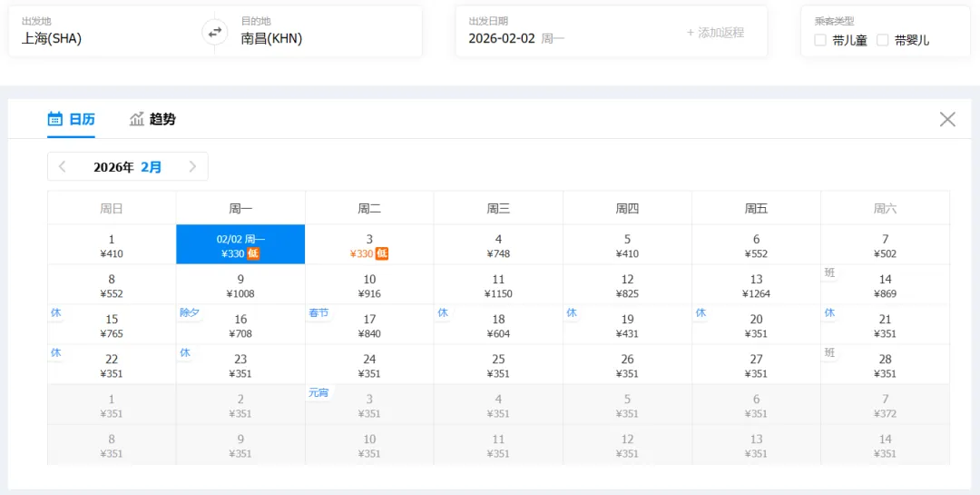980x495 pixels.
Task: Click the orange 低 badge on February 3
Action: (382, 253)
